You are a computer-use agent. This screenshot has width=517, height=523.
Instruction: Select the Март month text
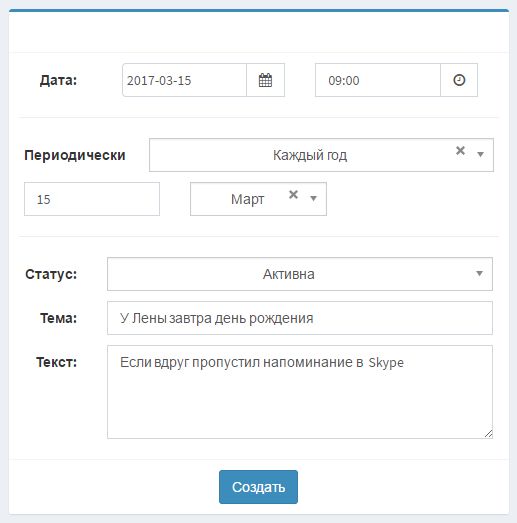pos(247,199)
